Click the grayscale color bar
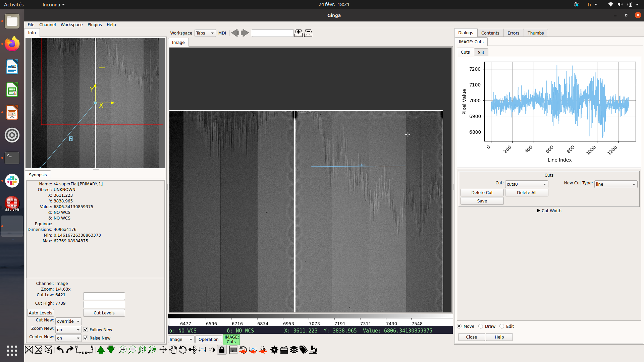The image size is (644, 362). [x=310, y=316]
